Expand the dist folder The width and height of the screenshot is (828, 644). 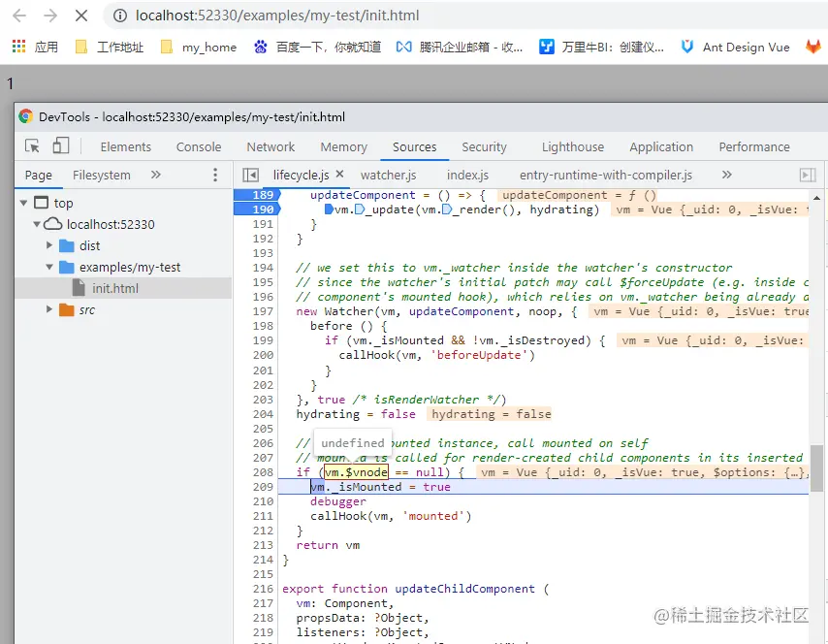coord(49,245)
